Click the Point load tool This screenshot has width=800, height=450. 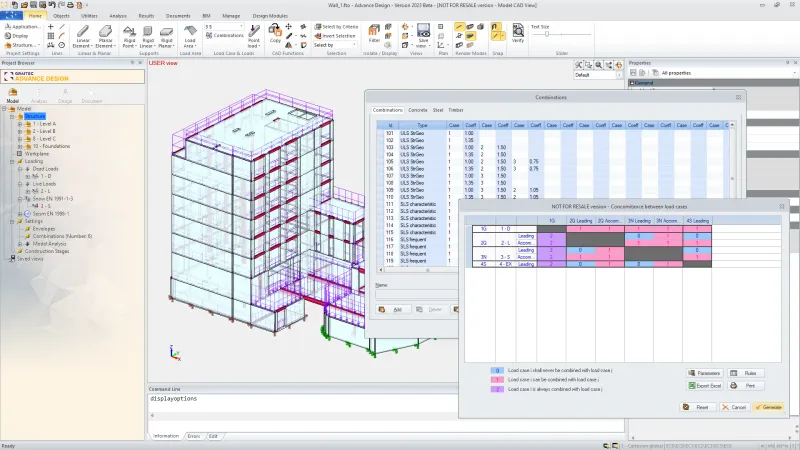[254, 36]
